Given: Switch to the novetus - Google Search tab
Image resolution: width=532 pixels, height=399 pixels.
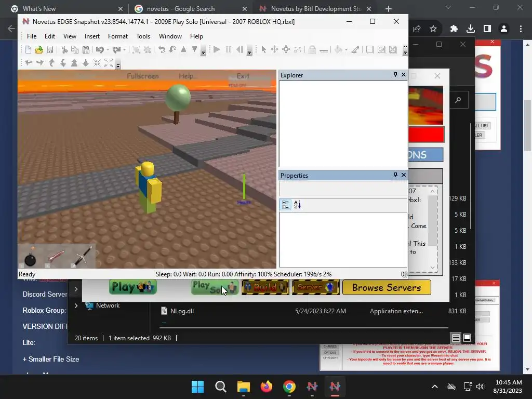Looking at the screenshot, I should click(x=191, y=9).
